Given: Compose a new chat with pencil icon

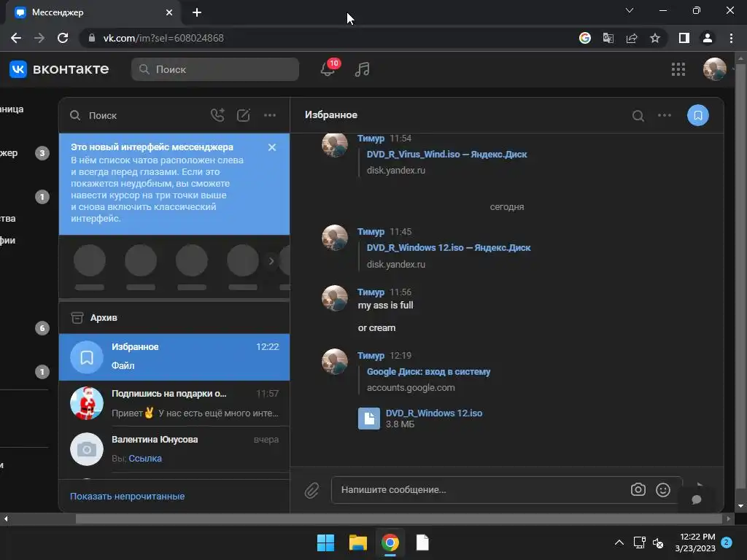Looking at the screenshot, I should tap(244, 115).
